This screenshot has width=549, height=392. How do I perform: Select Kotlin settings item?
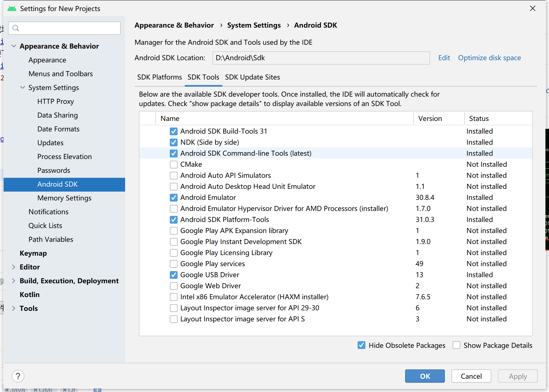pyautogui.click(x=30, y=295)
